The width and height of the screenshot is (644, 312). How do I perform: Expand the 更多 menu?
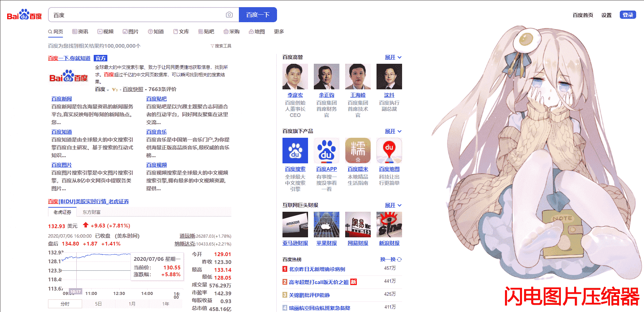(x=279, y=32)
